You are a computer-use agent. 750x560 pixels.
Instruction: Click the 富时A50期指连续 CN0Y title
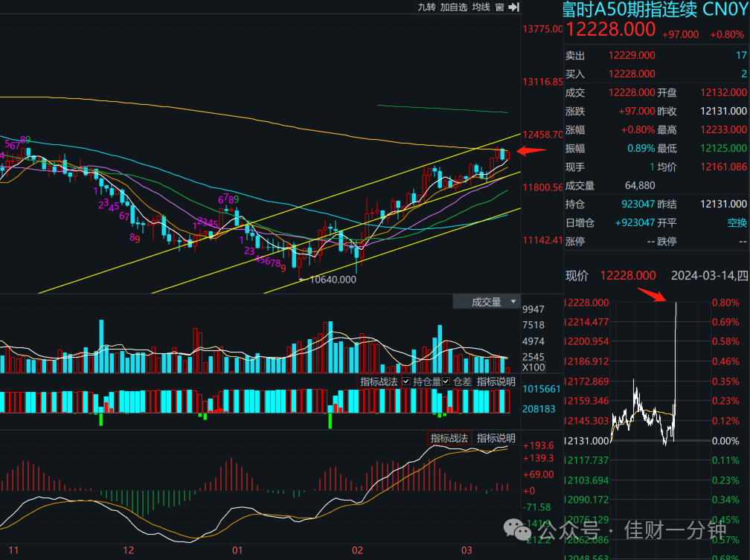[x=656, y=9]
